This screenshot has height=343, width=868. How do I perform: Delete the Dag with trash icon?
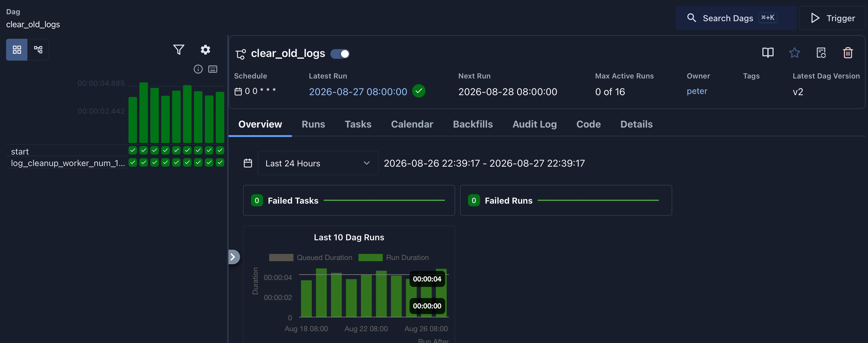(x=848, y=52)
